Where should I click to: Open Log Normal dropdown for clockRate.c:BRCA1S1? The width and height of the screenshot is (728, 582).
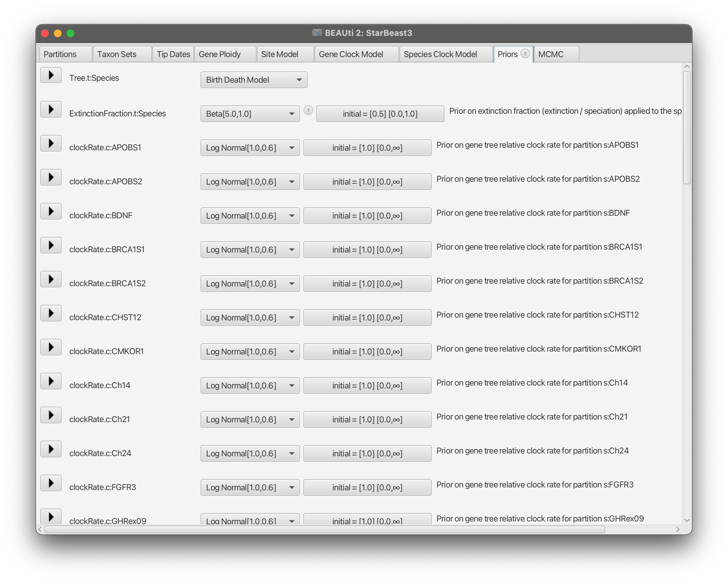[x=250, y=250]
